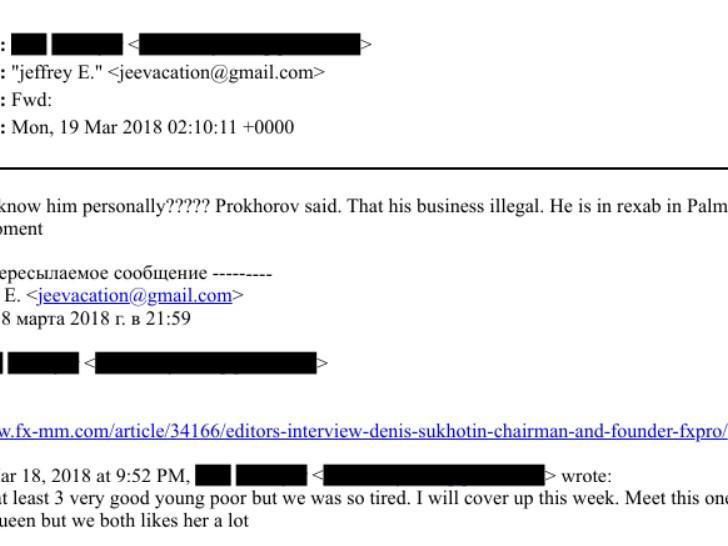Click the "Fwd:" subject line
This screenshot has width=728, height=546.
pos(32,100)
